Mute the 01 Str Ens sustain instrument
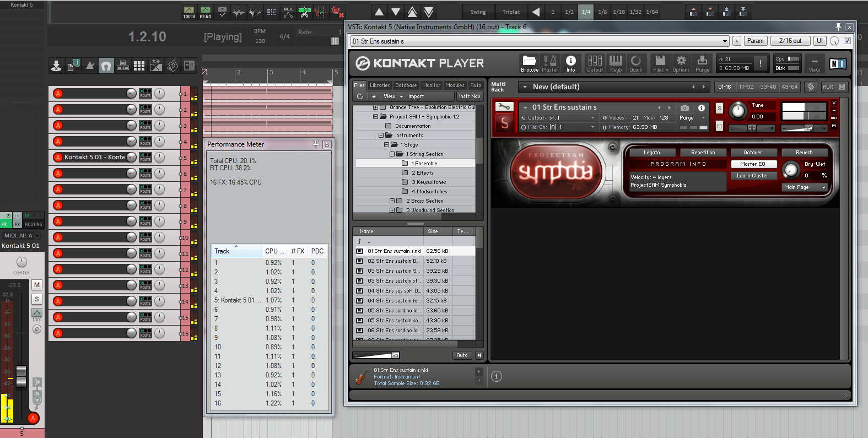 point(719,126)
